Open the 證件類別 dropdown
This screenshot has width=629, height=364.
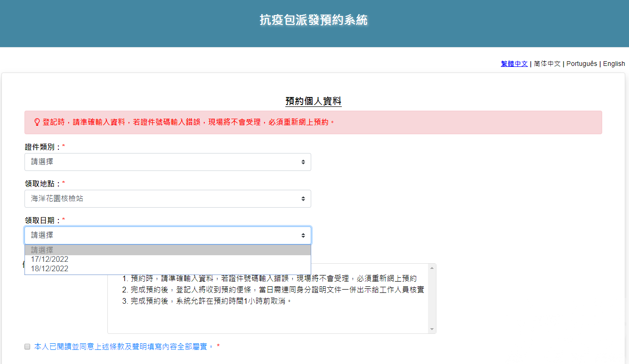coord(168,162)
